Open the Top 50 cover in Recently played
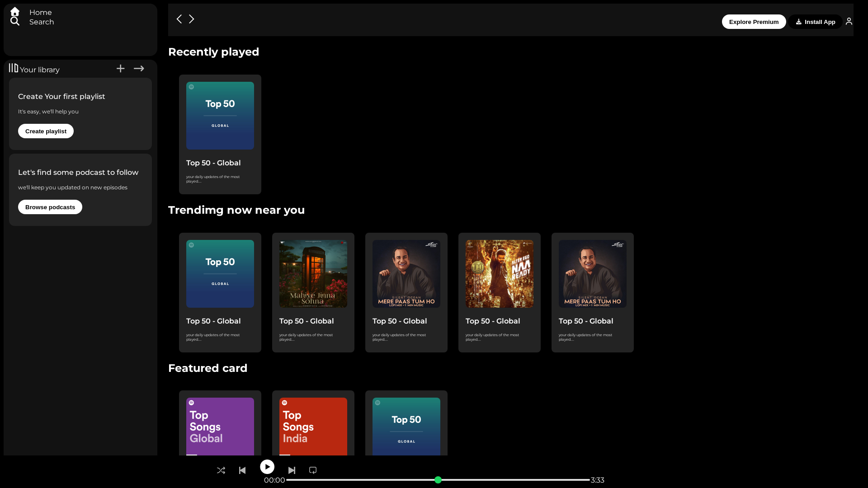The width and height of the screenshot is (868, 488). pyautogui.click(x=220, y=116)
